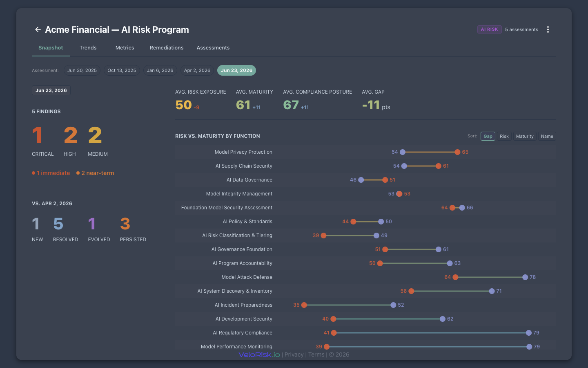The height and width of the screenshot is (368, 588).
Task: Open the Trends tab
Action: [x=88, y=48]
